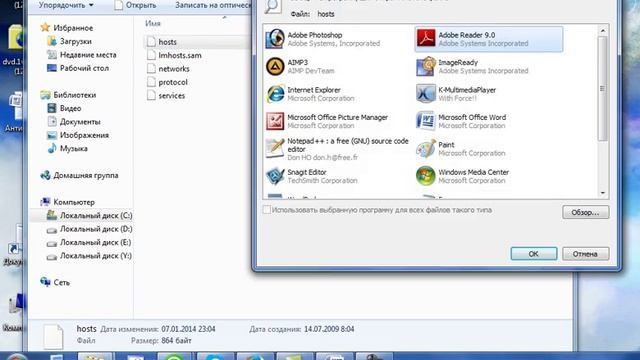Select Snagit Editor icon
Viewport: 640px width, 360px height.
tap(275, 176)
